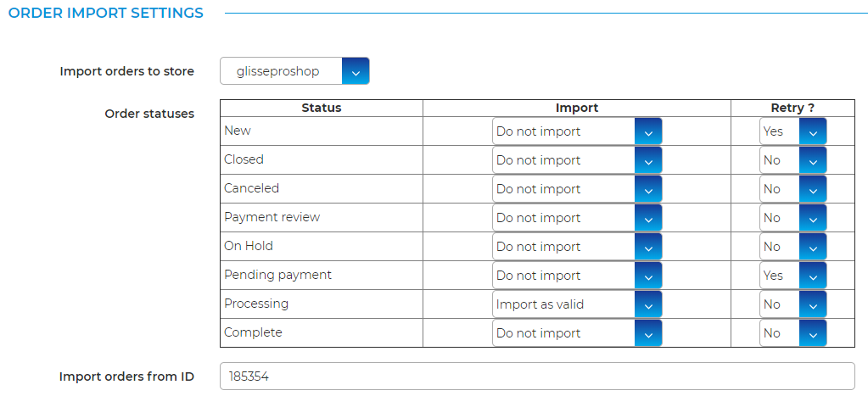Open Import dropdown for New status
Viewport: 868px width, 396px height.
[x=577, y=131]
